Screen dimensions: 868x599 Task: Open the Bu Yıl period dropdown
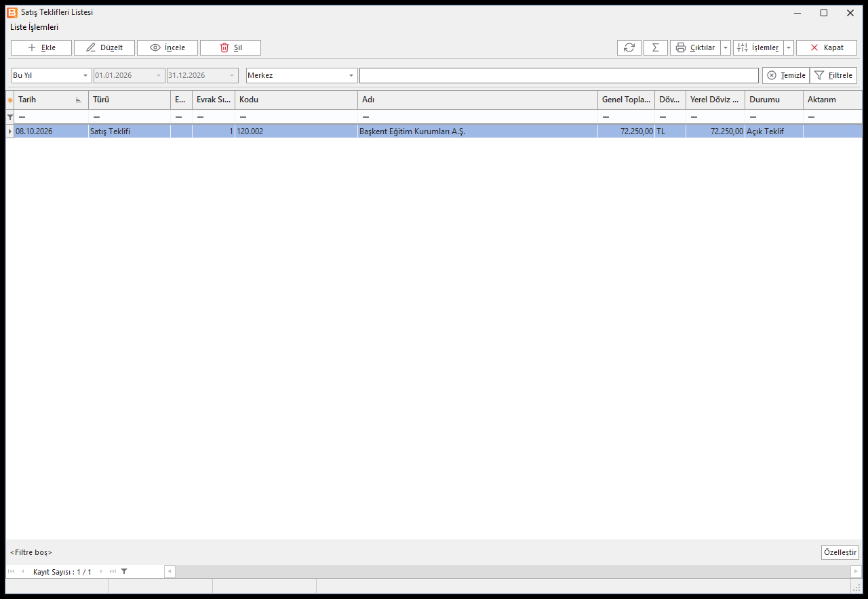pos(85,75)
